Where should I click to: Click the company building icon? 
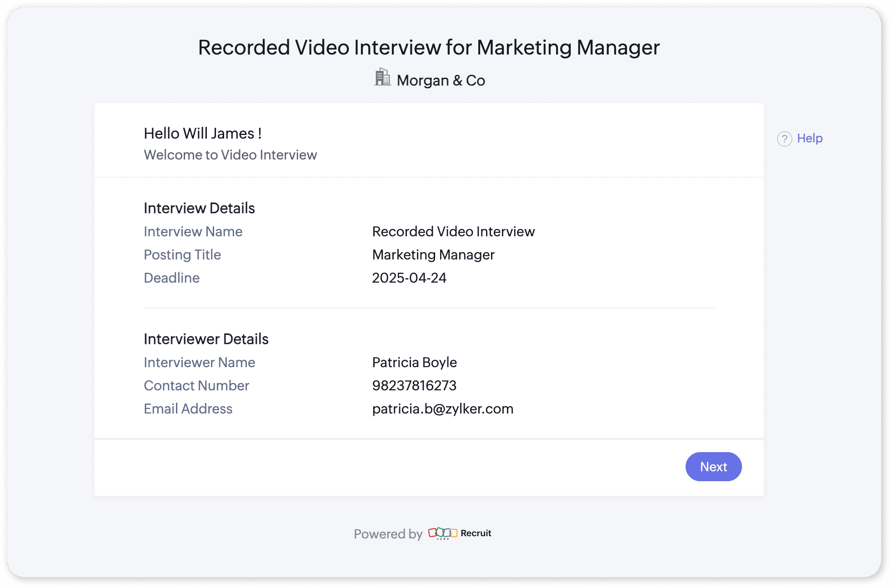tap(382, 77)
